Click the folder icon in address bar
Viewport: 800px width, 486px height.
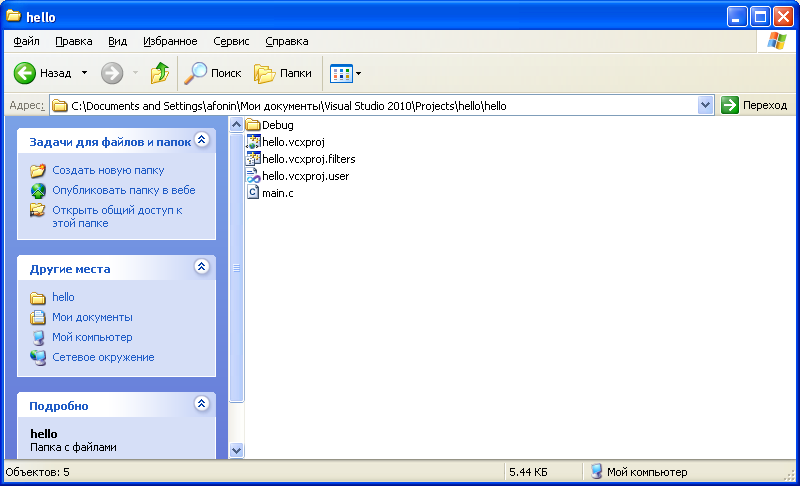tap(60, 106)
